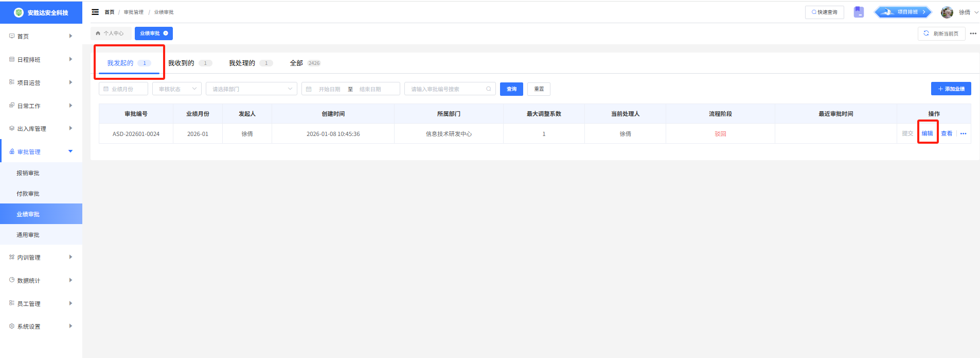Image resolution: width=980 pixels, height=358 pixels.
Task: Click the 快速查询 button
Action: (825, 12)
